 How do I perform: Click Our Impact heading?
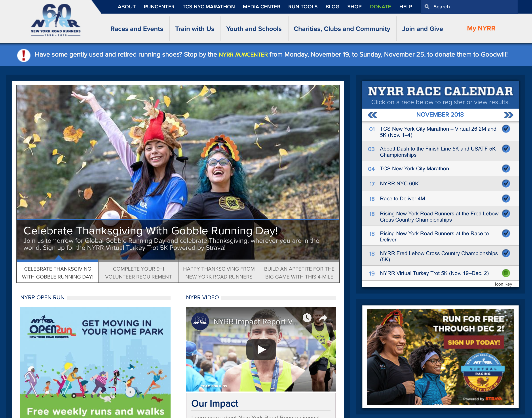[x=215, y=403]
